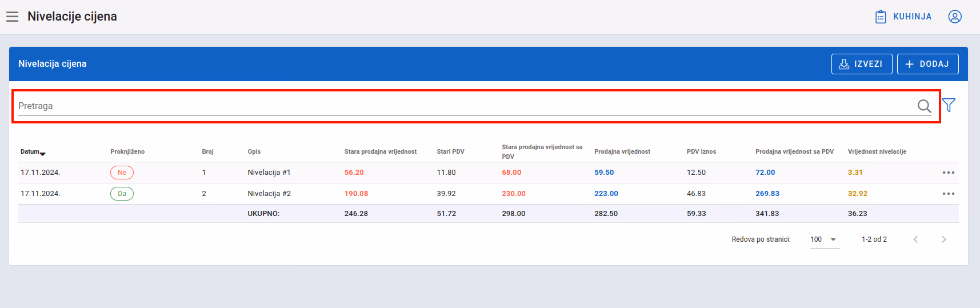Click the magnifying glass search icon
980x308 pixels.
pos(924,106)
